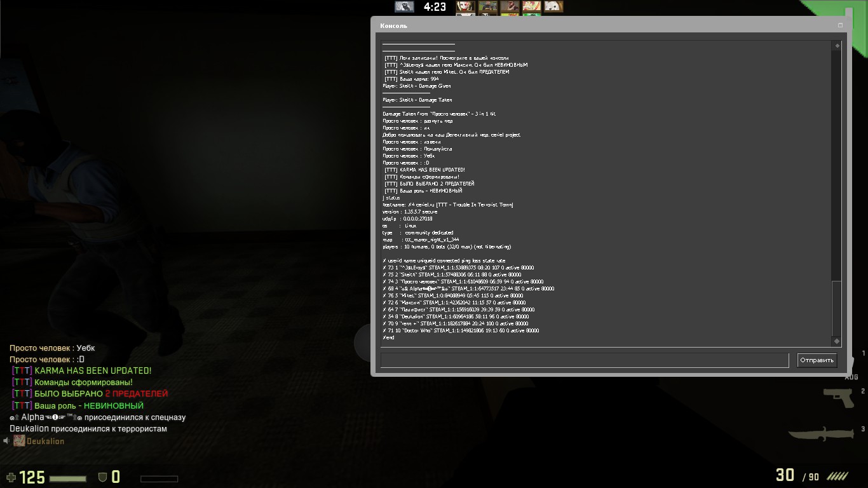Click the grey avatar left of timer
The width and height of the screenshot is (868, 488).
pyautogui.click(x=404, y=7)
